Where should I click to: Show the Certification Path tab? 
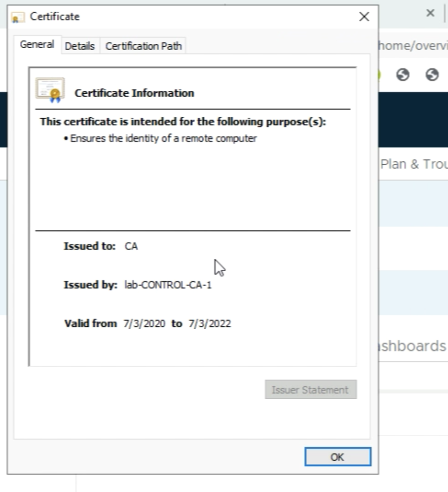(144, 46)
